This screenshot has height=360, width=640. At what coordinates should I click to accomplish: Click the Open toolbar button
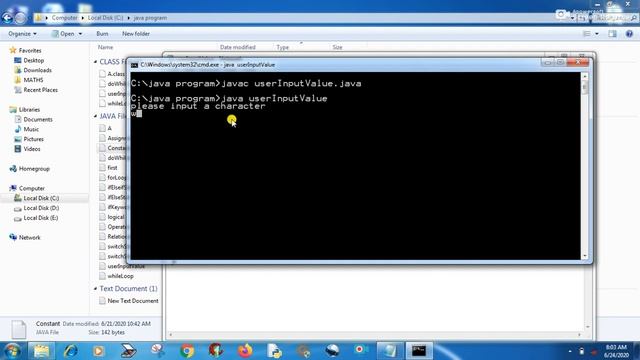point(64,34)
